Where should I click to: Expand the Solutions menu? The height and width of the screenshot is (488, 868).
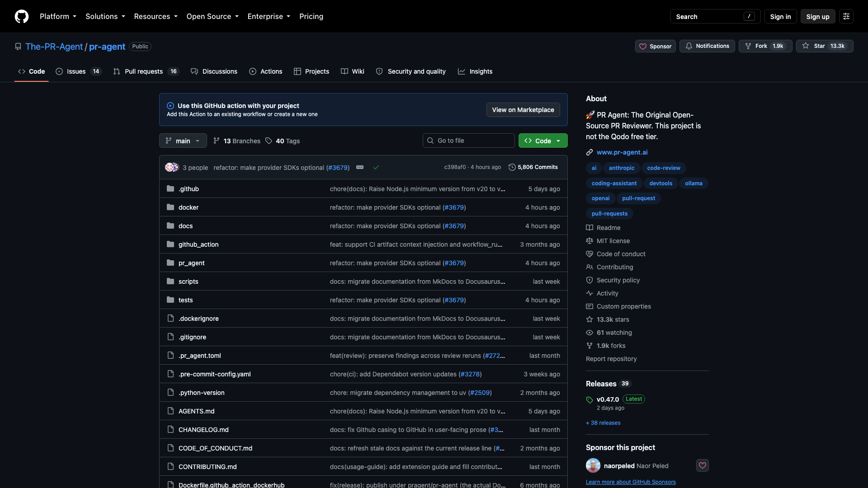pos(105,16)
